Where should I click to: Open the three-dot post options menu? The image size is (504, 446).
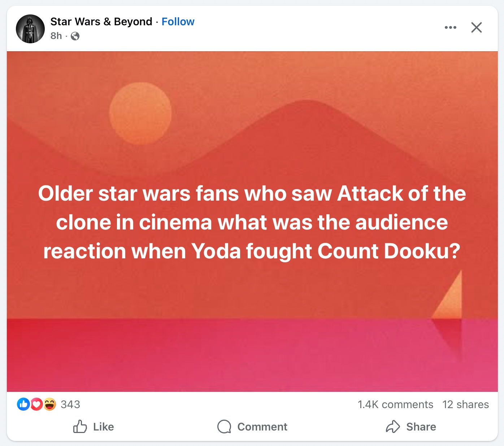[450, 27]
